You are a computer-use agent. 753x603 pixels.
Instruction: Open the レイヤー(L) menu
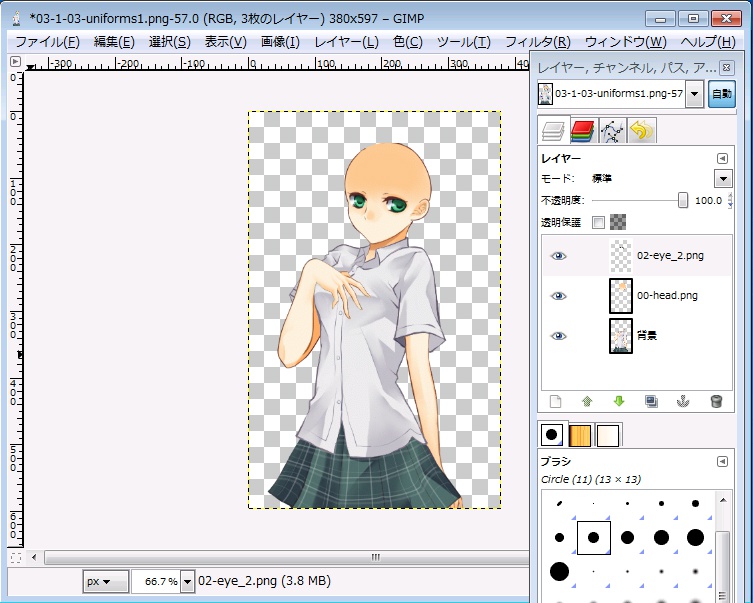pyautogui.click(x=346, y=42)
